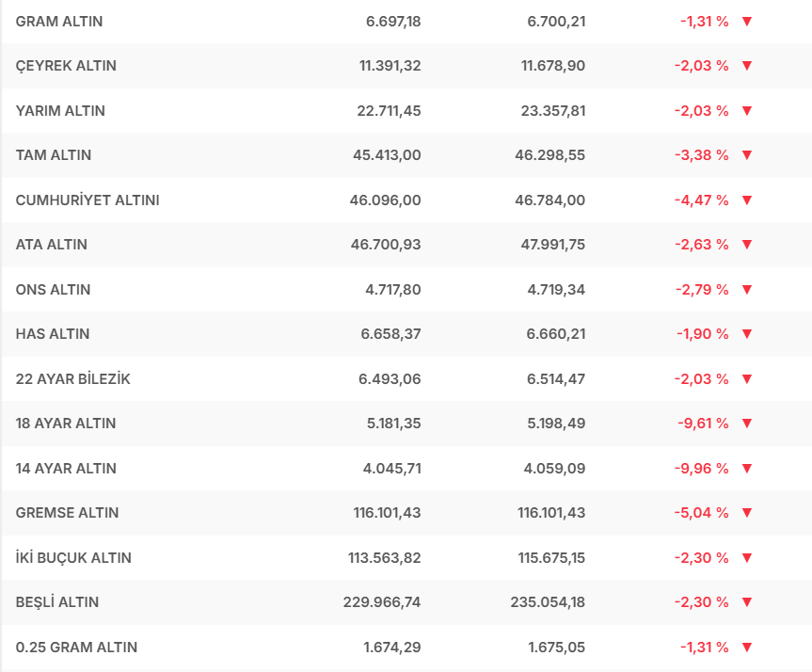Select the ATA ALTIN row label
Screen dimensions: 812x672
[52, 245]
